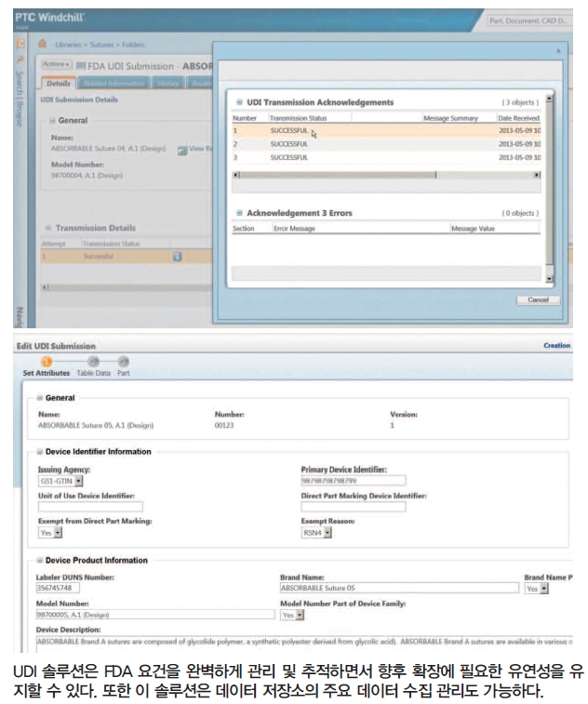This screenshot has height=704, width=588.
Task: Click the info icon in transmission row 1
Action: [x=178, y=257]
